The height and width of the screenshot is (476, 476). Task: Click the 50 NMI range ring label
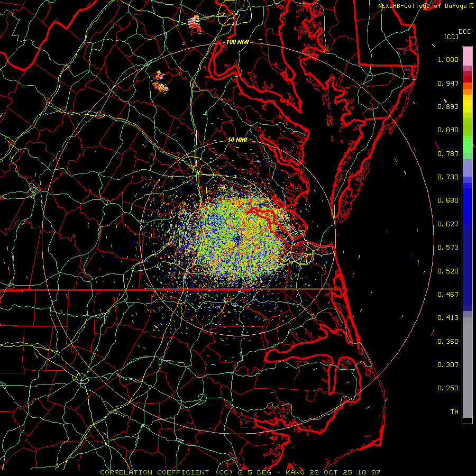pos(237,140)
